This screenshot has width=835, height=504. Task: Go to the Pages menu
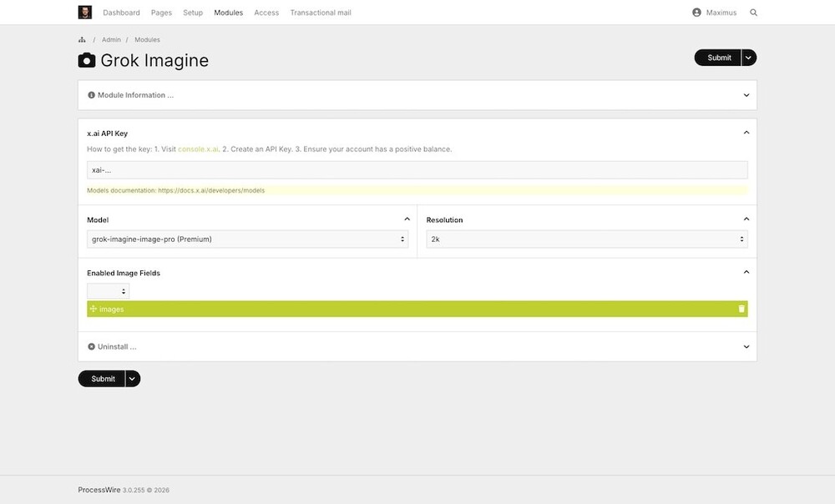pyautogui.click(x=161, y=13)
